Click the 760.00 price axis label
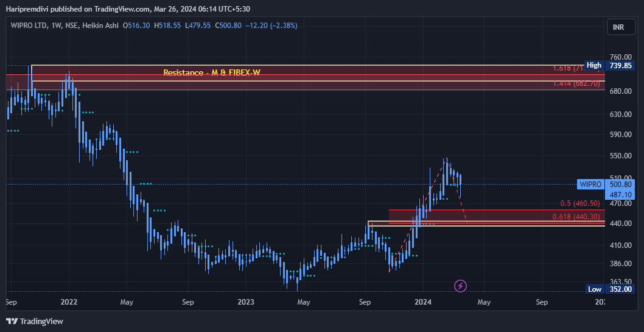Image resolution: width=644 pixels, height=332 pixels. click(x=621, y=57)
